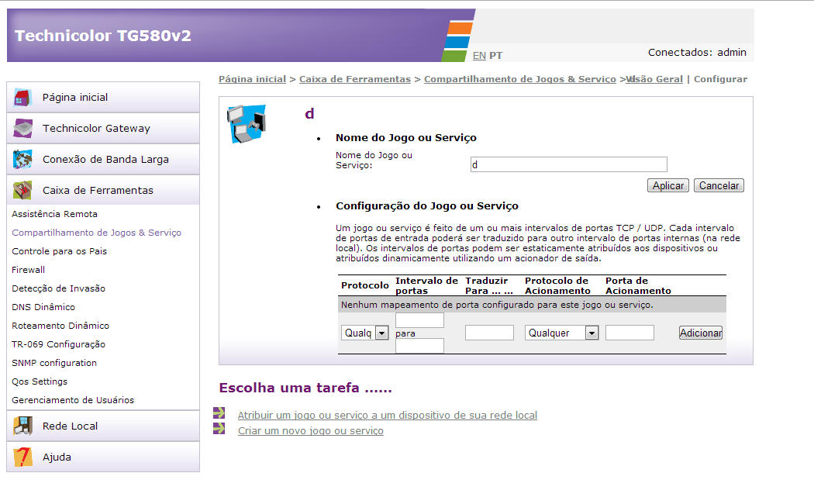Select Compartilhamento de Jogos & Serviço submenu item
This screenshot has width=814, height=504.
97,233
